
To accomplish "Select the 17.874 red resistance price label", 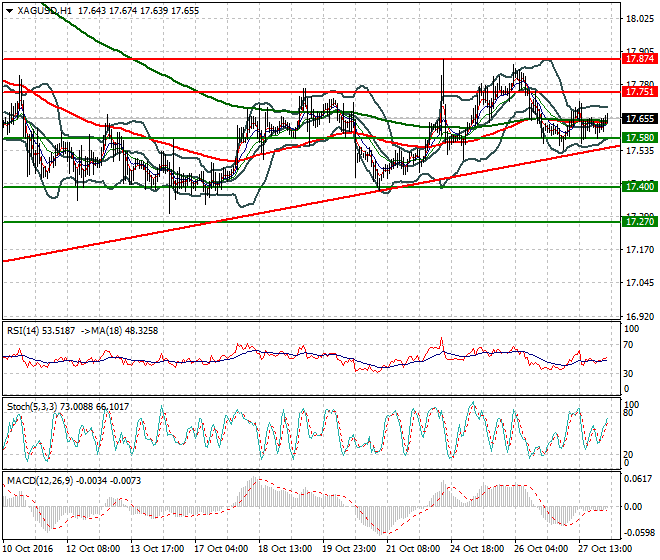I will click(639, 59).
